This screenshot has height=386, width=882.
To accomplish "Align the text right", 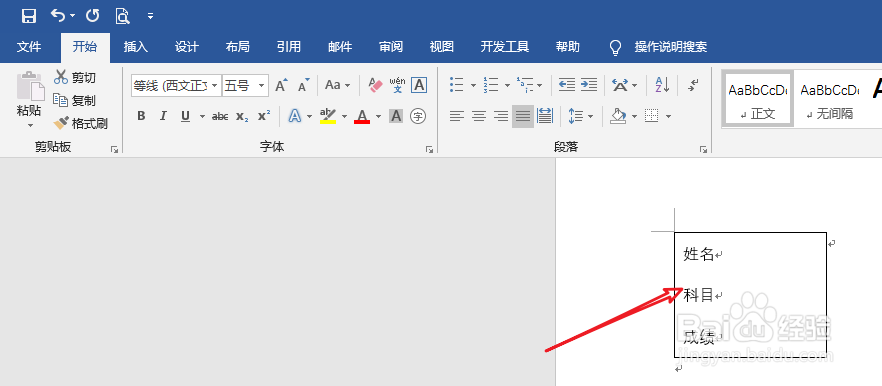I will 501,116.
